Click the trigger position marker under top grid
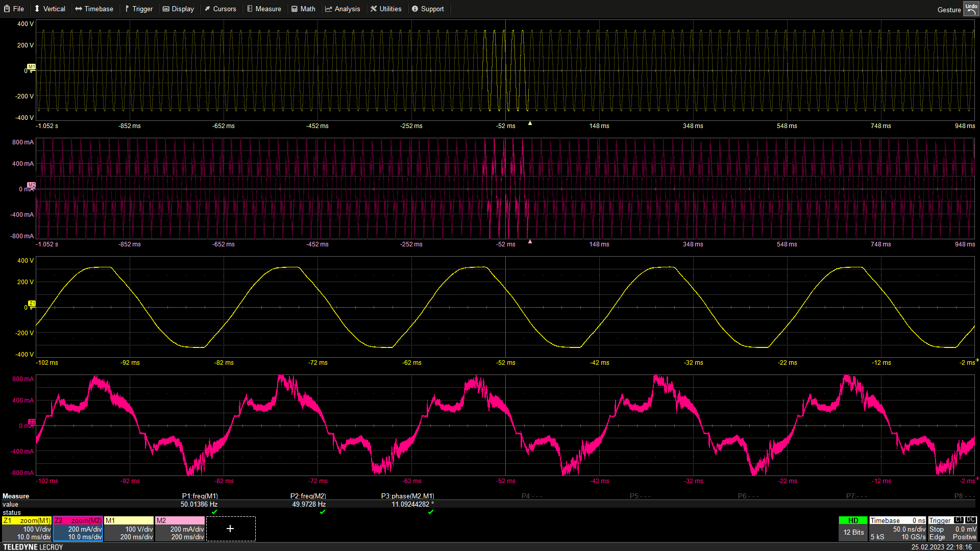This screenshot has height=551, width=980. (x=530, y=123)
